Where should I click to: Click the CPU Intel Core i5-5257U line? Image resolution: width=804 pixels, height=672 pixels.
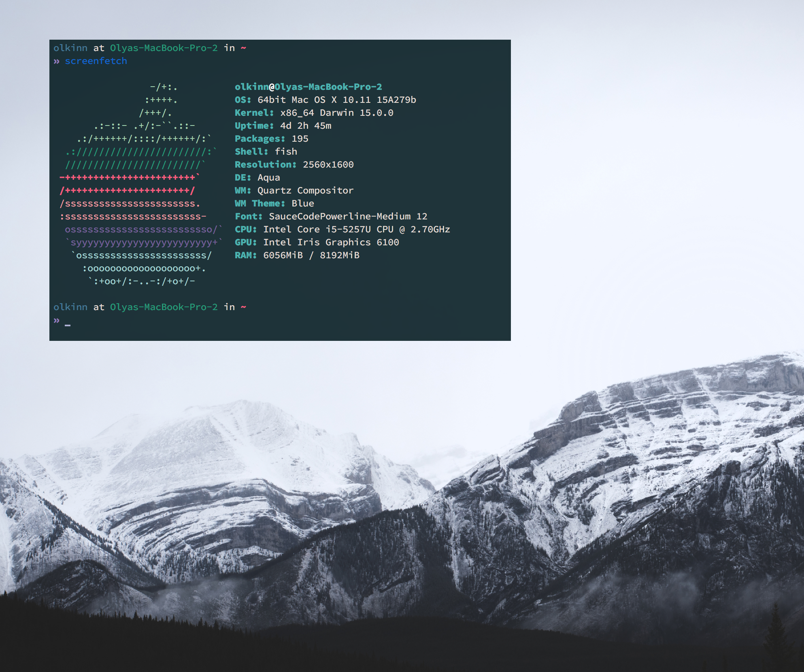[342, 230]
